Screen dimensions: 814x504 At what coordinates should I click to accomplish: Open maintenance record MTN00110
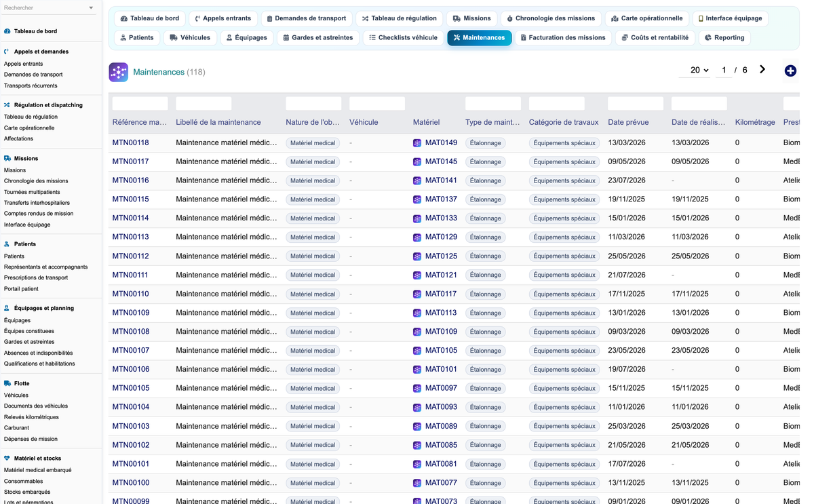click(x=131, y=294)
